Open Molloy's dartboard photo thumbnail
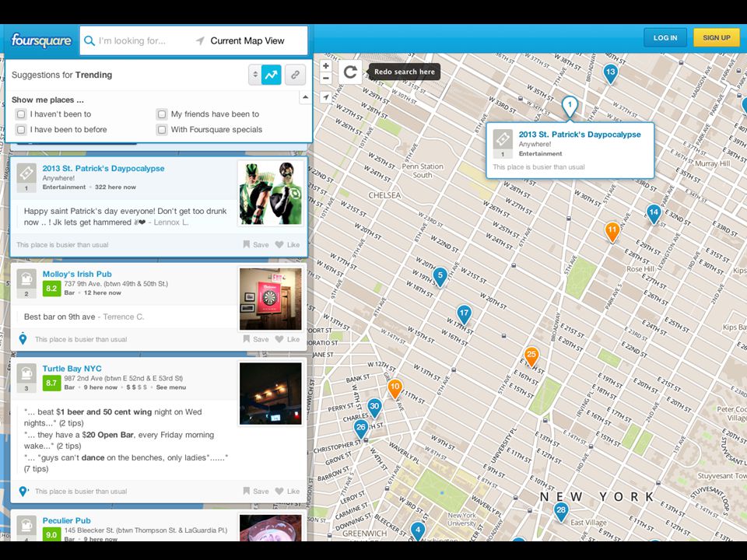 click(270, 299)
